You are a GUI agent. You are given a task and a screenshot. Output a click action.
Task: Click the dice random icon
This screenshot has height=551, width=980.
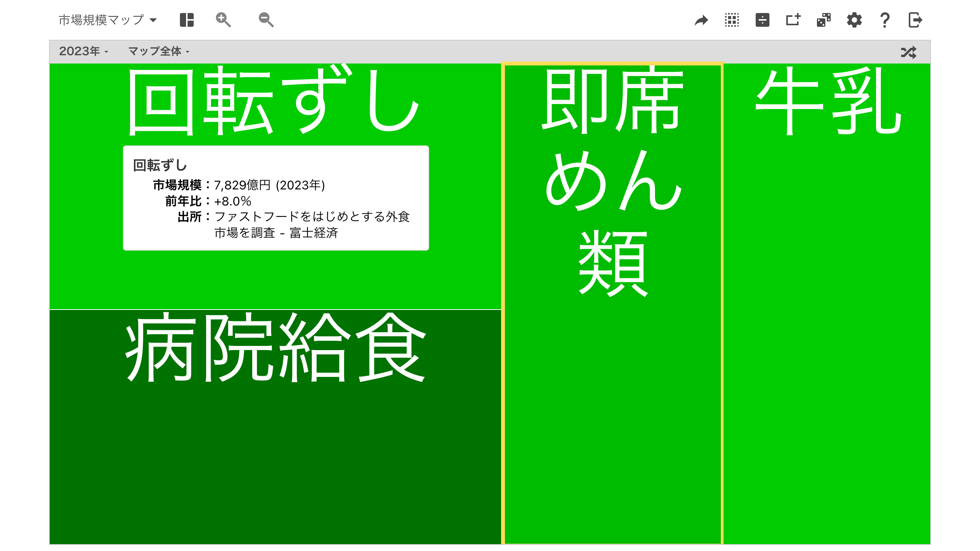(824, 20)
